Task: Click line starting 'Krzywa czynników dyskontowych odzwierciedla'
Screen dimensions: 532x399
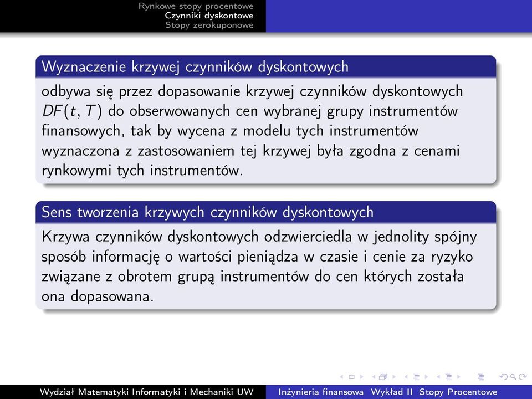Action: [x=259, y=237]
